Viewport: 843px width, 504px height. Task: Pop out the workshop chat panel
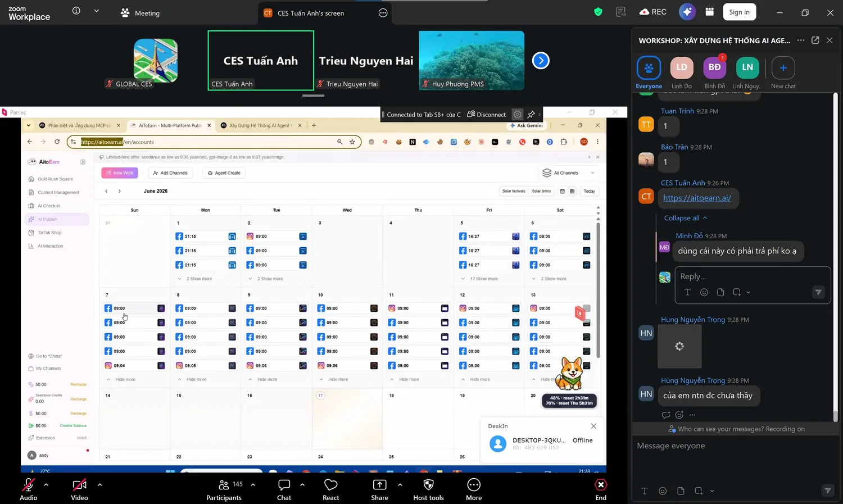pos(815,40)
